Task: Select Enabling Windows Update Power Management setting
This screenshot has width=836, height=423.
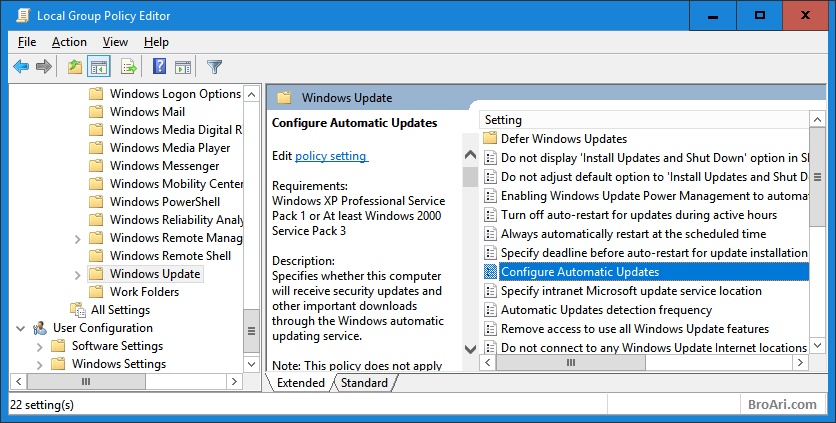Action: (654, 196)
